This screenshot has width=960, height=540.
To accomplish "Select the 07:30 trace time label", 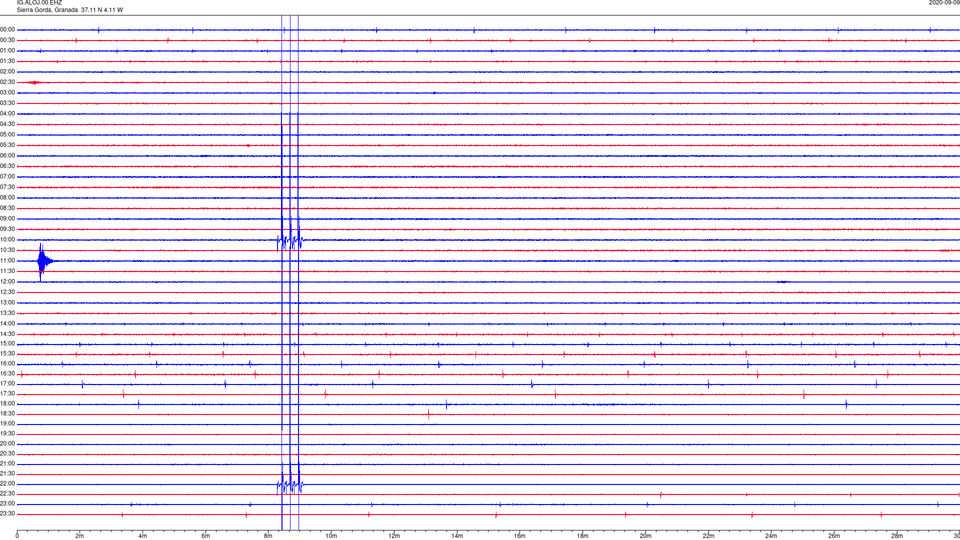I will pyautogui.click(x=7, y=187).
